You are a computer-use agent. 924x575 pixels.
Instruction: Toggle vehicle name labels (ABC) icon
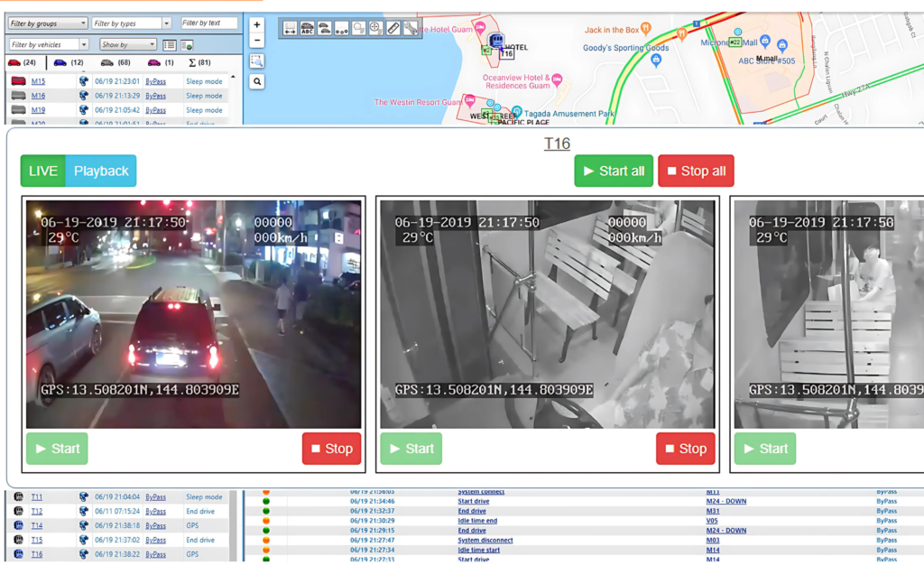(307, 28)
